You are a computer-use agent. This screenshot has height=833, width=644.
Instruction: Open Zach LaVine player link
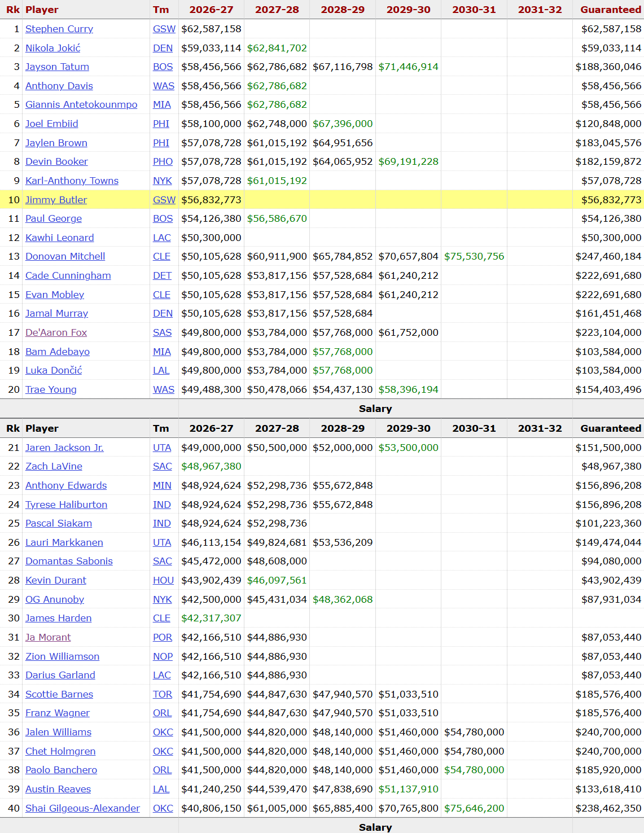point(54,466)
